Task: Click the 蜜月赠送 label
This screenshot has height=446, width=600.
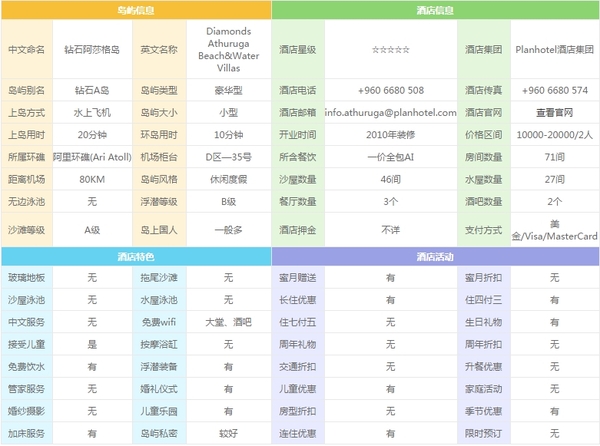Action: coord(298,277)
